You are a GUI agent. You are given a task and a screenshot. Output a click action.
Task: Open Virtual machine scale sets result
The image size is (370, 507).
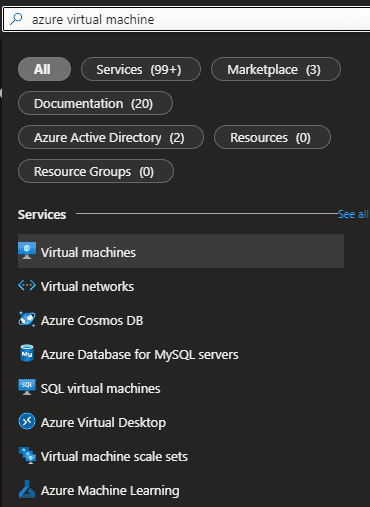tap(181, 456)
